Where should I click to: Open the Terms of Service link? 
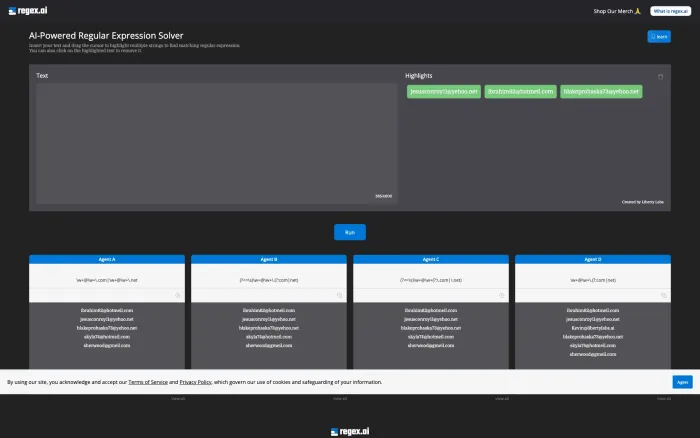[148, 382]
